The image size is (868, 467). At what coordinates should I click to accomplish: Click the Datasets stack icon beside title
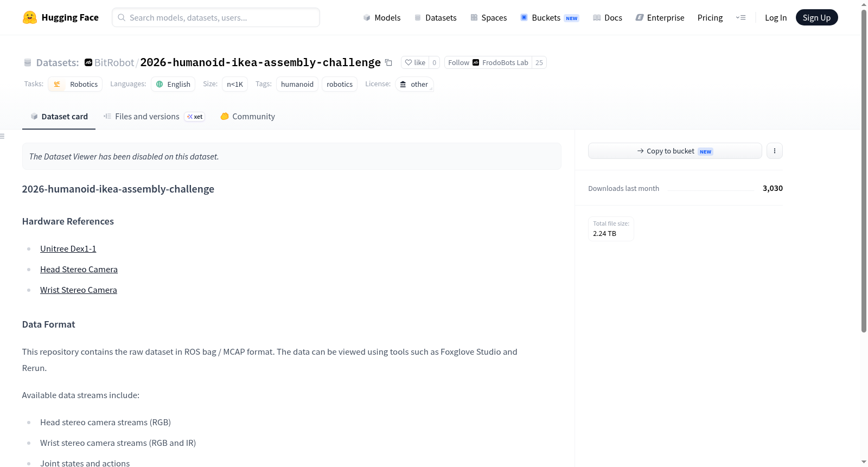click(x=28, y=63)
